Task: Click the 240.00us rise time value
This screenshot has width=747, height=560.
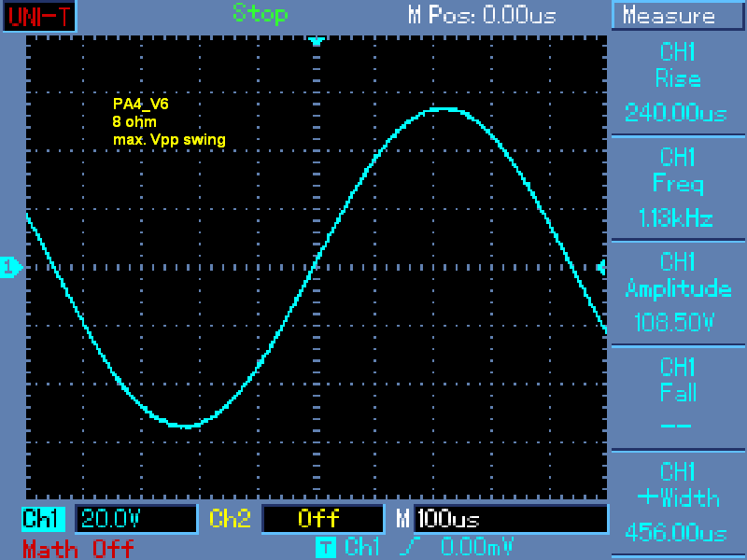Action: point(676,113)
